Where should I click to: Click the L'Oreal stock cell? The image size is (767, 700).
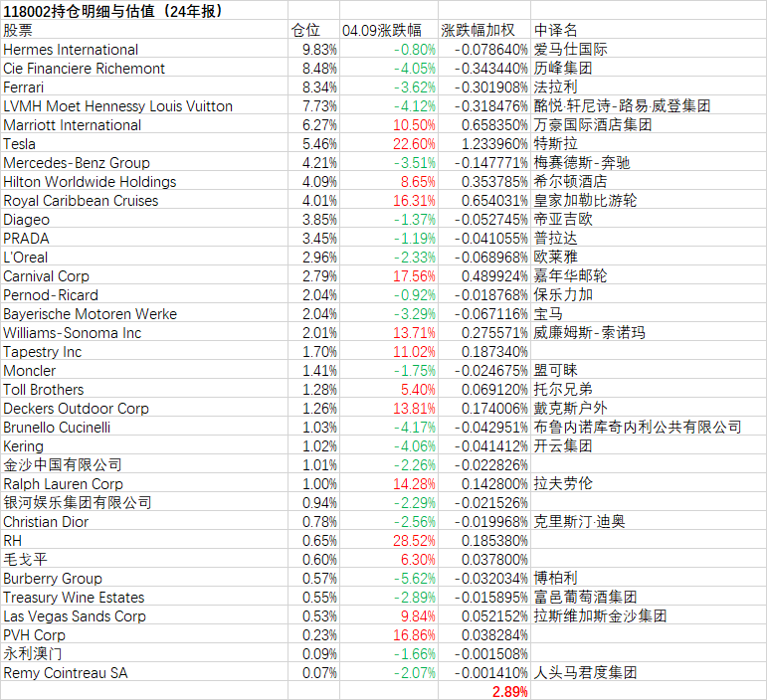[144, 257]
